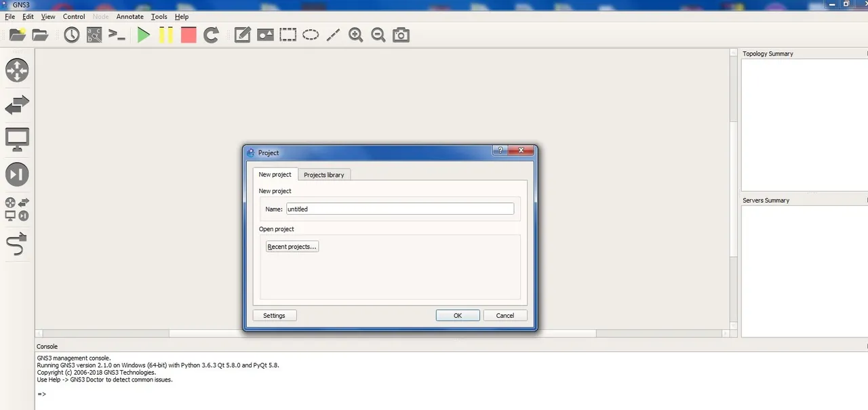Select the Draw a rectangle tool
This screenshot has height=410, width=868.
288,35
